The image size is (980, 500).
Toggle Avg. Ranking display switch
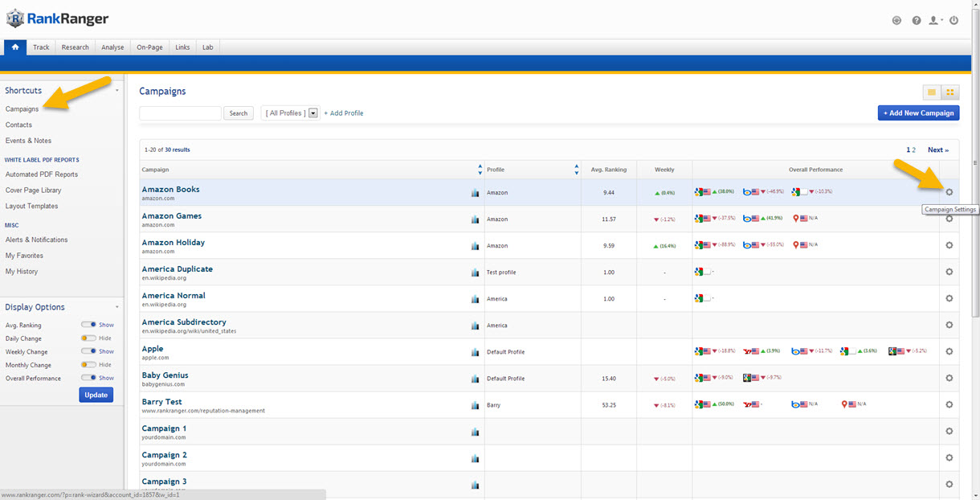[x=88, y=325]
